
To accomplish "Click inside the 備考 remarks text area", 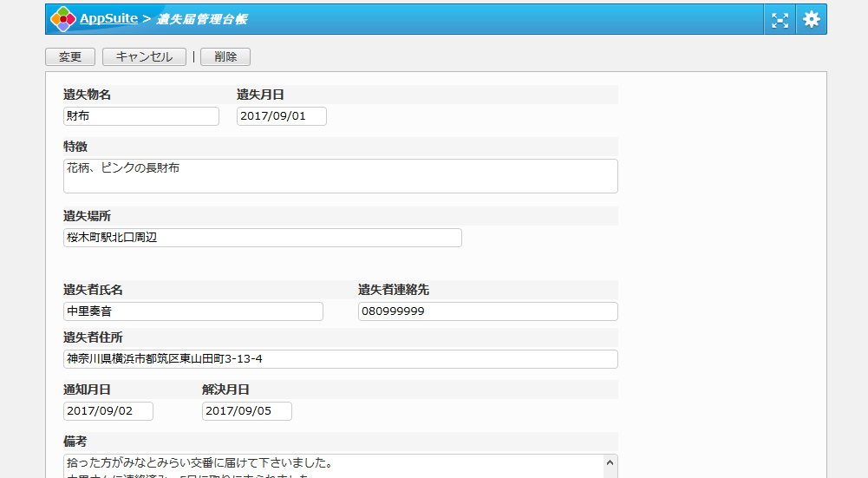I will click(330, 466).
